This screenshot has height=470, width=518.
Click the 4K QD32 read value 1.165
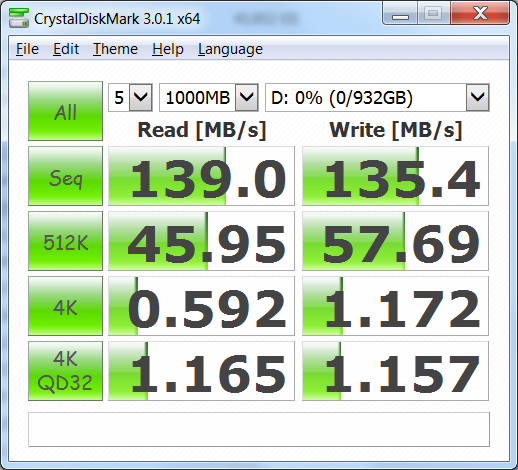point(201,371)
